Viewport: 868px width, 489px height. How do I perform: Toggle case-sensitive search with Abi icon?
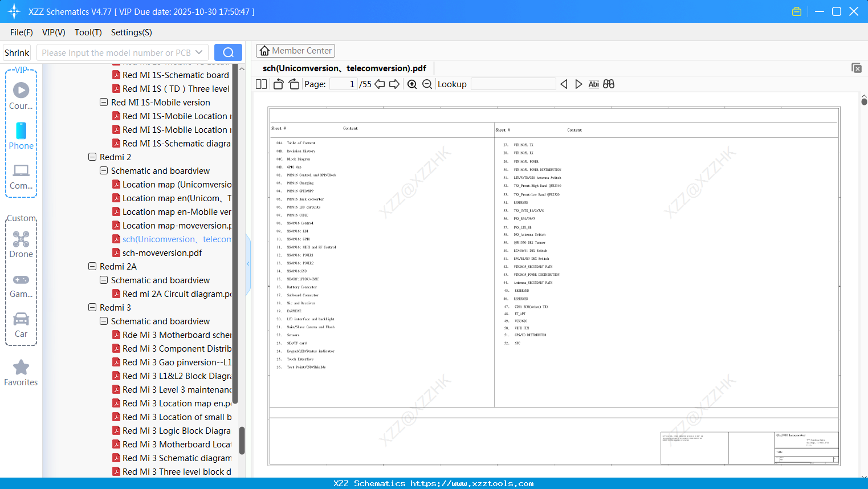point(594,84)
